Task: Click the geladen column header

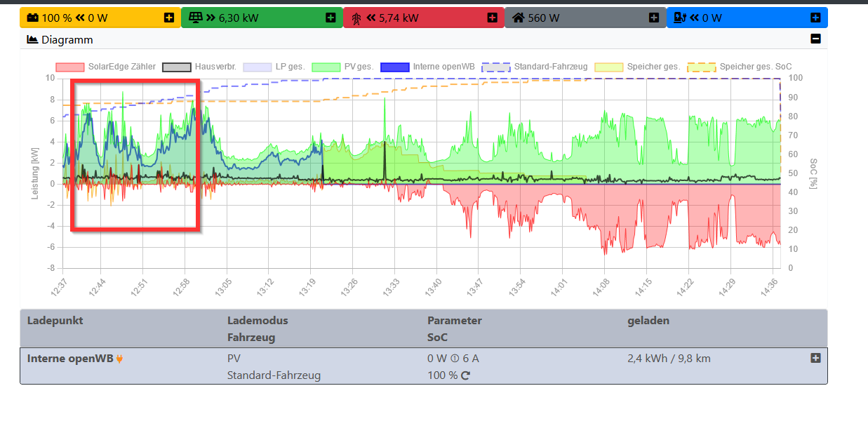Action: click(648, 321)
